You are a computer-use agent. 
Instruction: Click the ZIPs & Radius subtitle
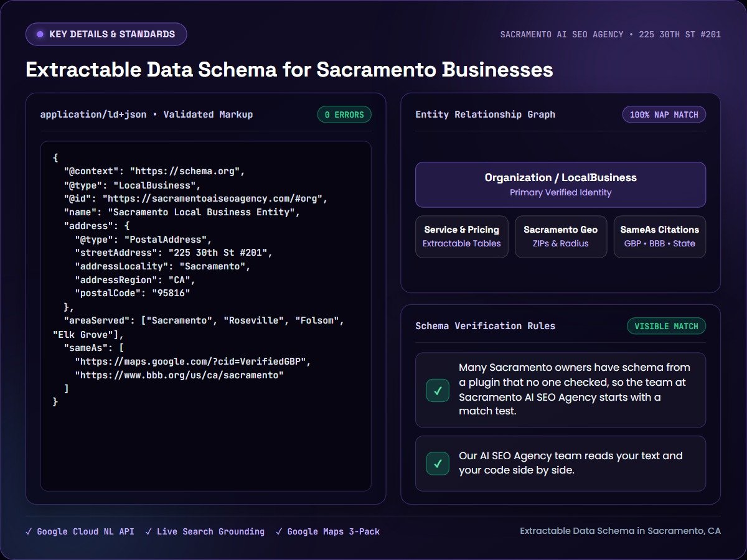pos(560,243)
